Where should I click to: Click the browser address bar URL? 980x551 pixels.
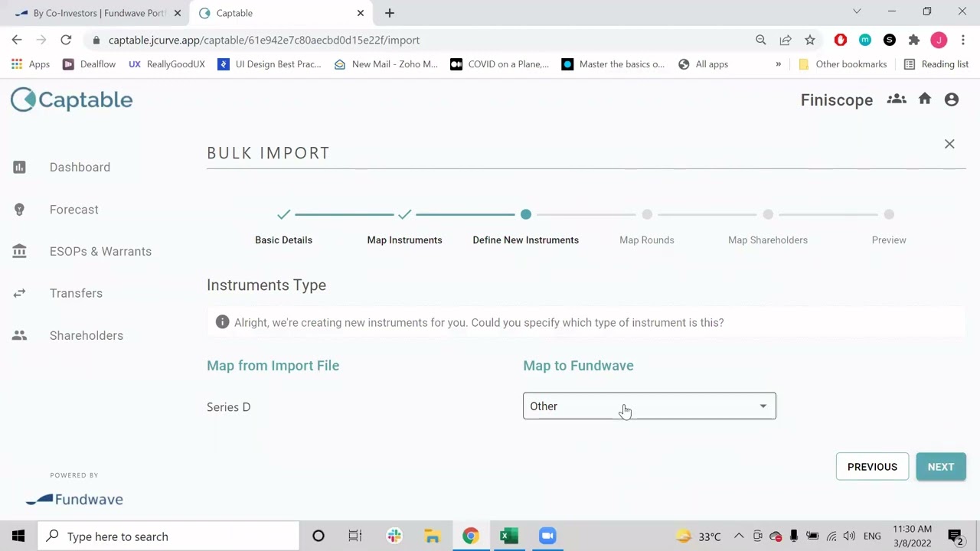click(x=264, y=40)
